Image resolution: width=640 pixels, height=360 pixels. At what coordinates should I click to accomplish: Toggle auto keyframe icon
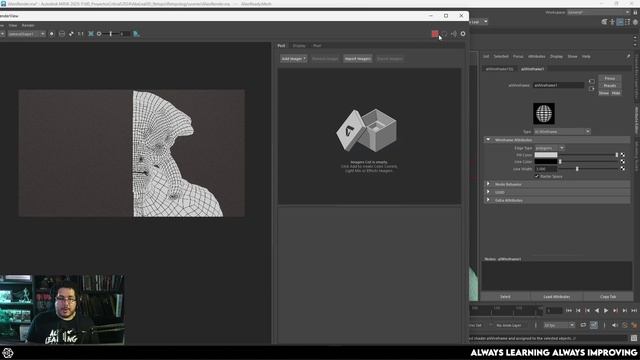624,325
